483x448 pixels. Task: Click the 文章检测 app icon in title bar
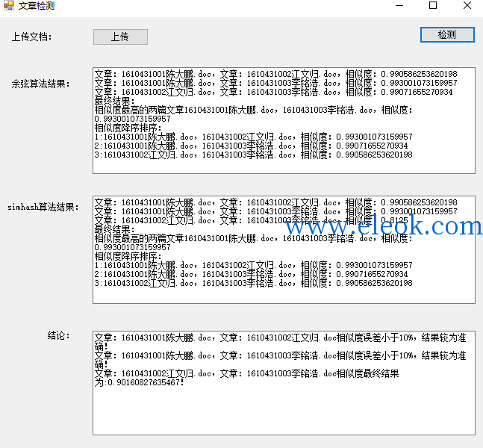(x=9, y=5)
